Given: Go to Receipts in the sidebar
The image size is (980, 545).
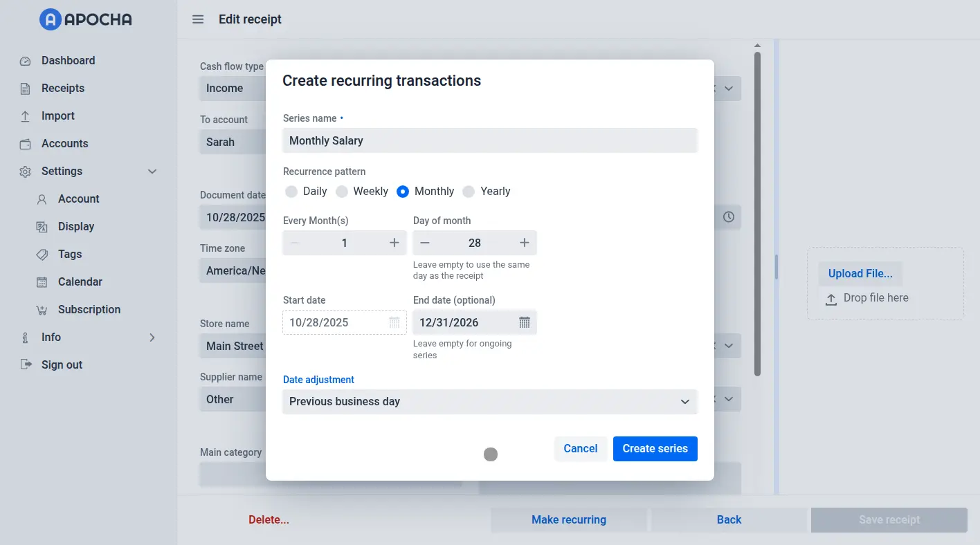Looking at the screenshot, I should coord(63,89).
